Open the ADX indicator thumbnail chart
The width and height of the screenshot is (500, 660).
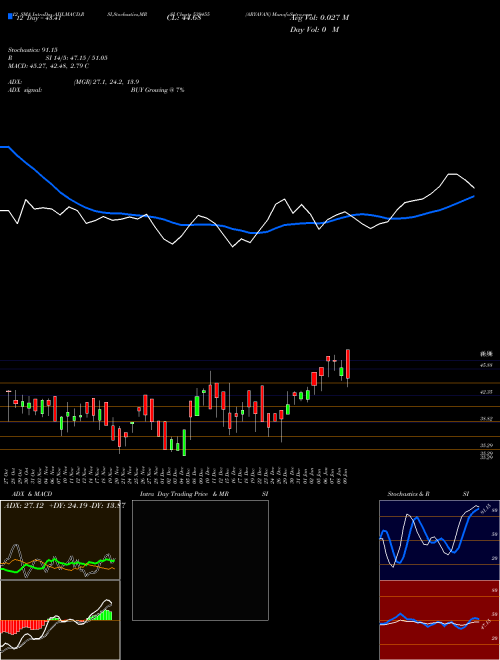coord(60,540)
